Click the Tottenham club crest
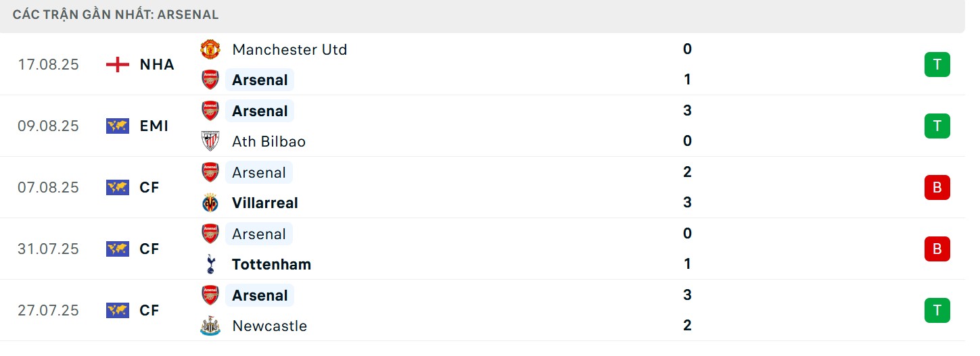 coord(210,264)
